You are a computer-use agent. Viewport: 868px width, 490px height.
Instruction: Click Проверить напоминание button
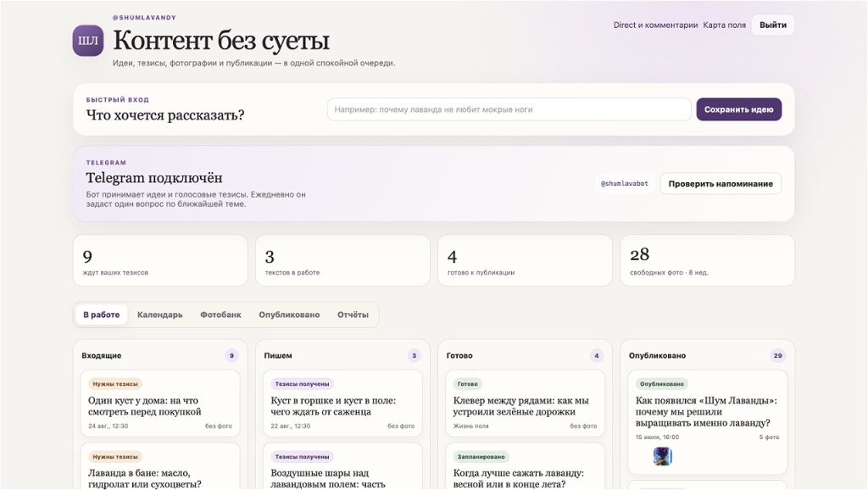point(721,184)
